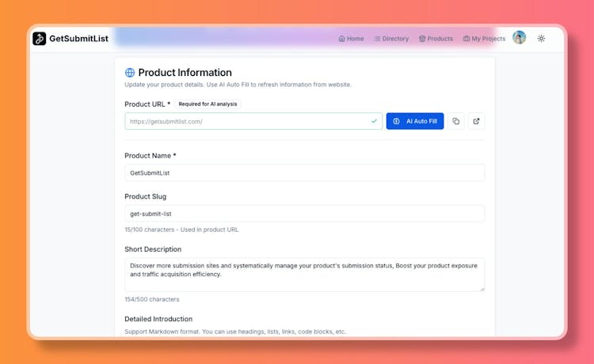Click the GetSubmitList logo icon
Image resolution: width=594 pixels, height=364 pixels.
[x=40, y=38]
